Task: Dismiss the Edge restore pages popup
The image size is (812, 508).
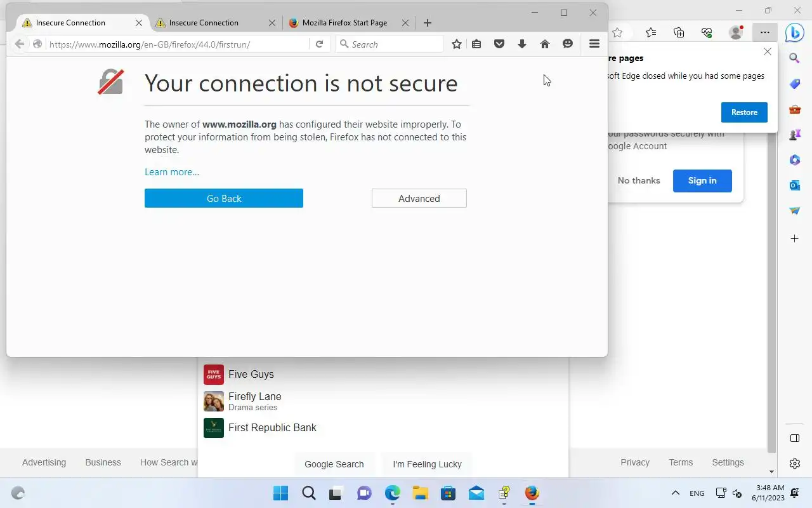Action: (x=768, y=52)
